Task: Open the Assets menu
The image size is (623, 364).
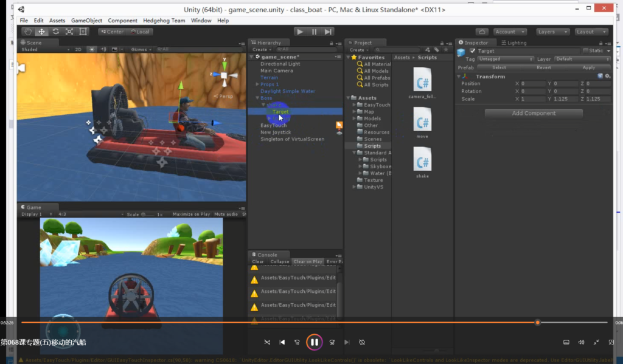Action: [x=57, y=21]
